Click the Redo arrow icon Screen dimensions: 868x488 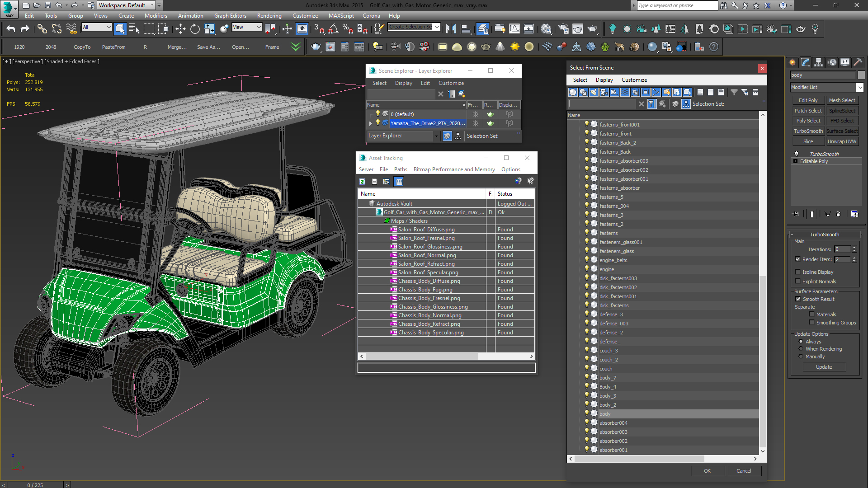tap(25, 29)
